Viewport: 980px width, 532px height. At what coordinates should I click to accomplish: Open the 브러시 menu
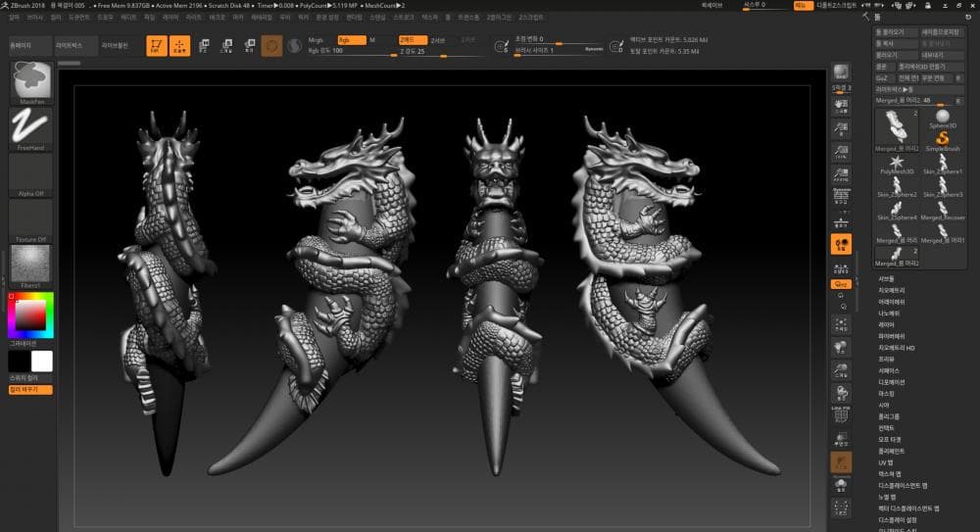34,18
